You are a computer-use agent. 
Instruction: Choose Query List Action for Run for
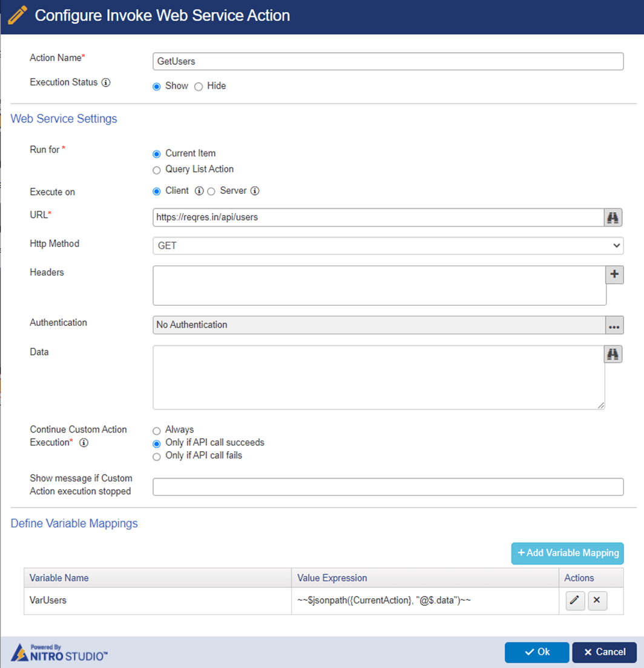coord(156,170)
